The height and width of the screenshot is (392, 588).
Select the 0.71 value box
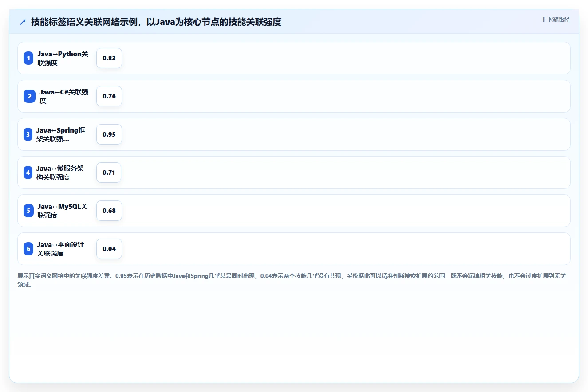[109, 172]
